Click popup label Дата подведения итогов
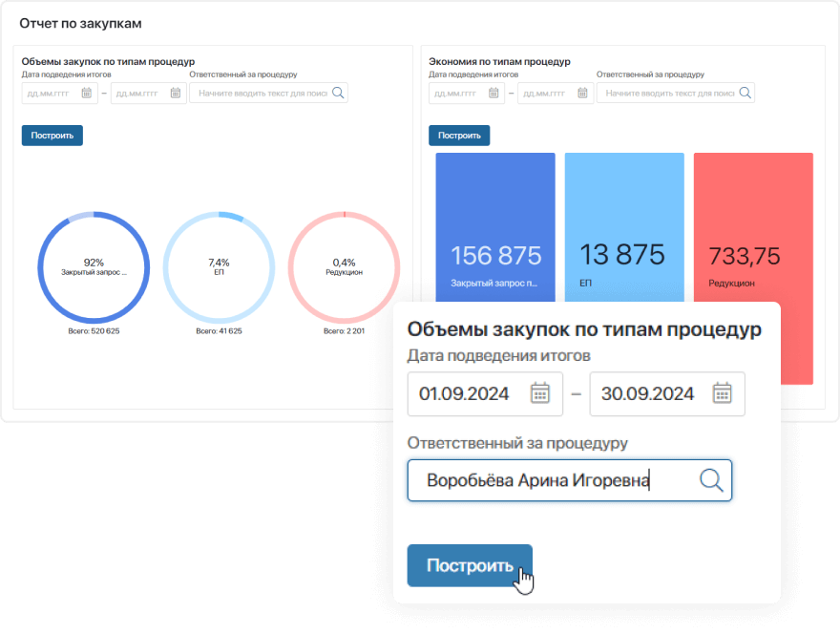The image size is (840, 634). pyautogui.click(x=498, y=355)
